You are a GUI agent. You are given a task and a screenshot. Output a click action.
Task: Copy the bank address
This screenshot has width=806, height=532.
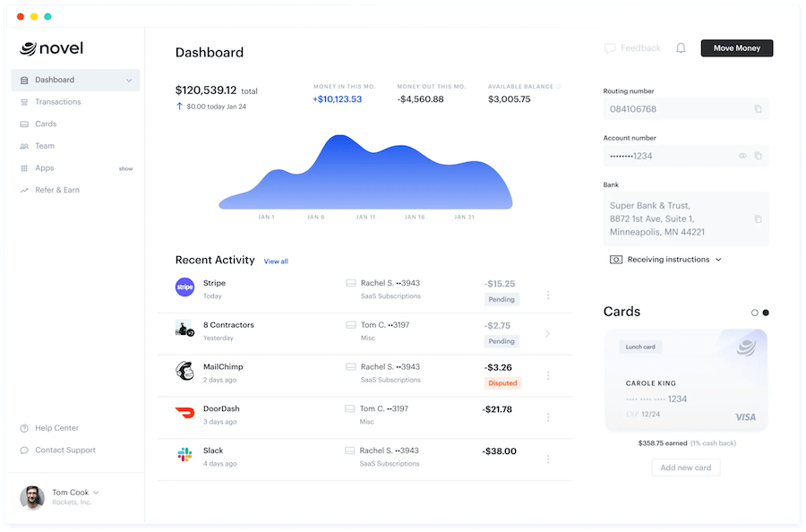coord(758,219)
